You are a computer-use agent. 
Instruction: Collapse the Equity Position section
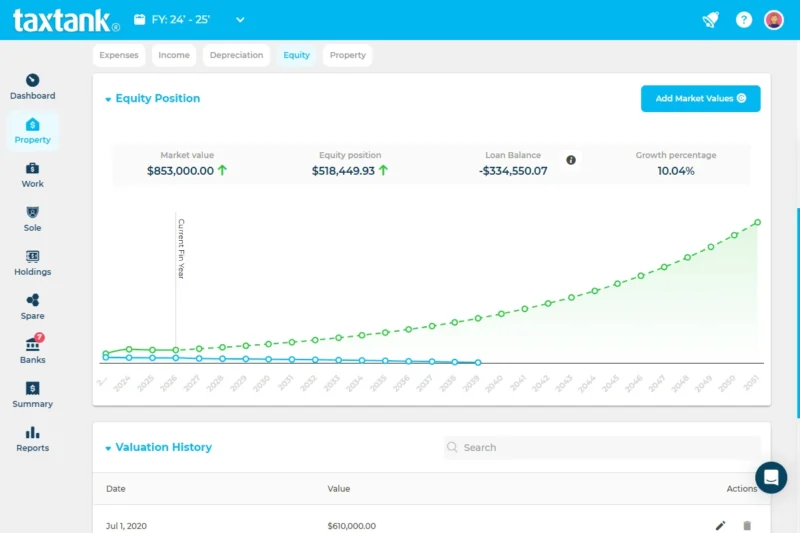(108, 99)
